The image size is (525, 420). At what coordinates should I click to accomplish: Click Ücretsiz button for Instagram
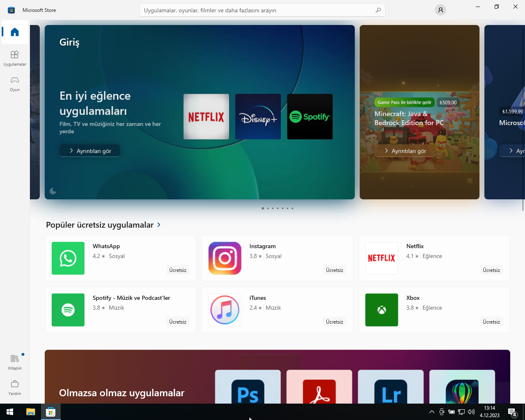334,270
